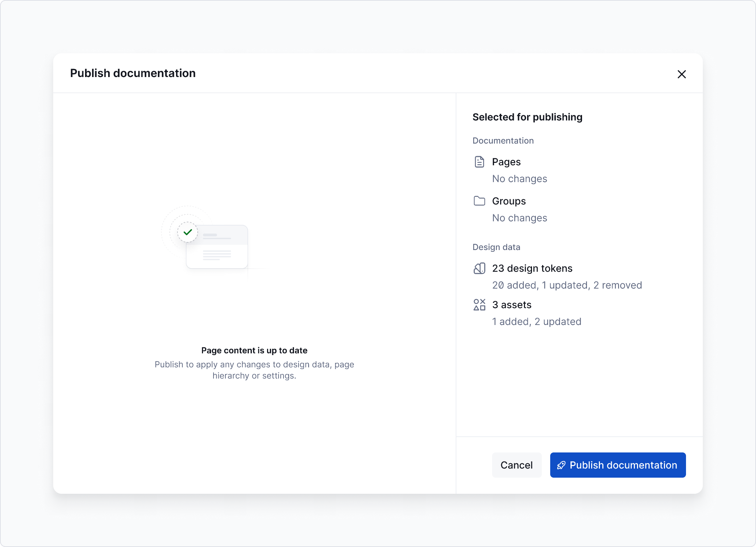This screenshot has height=547, width=756.
Task: Close the Publish documentation dialog
Action: [x=682, y=74]
